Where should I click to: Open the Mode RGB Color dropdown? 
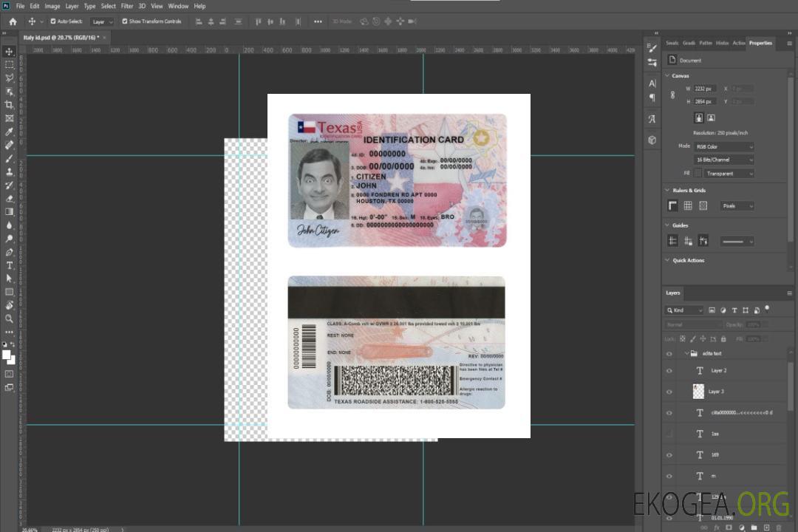[x=723, y=146]
